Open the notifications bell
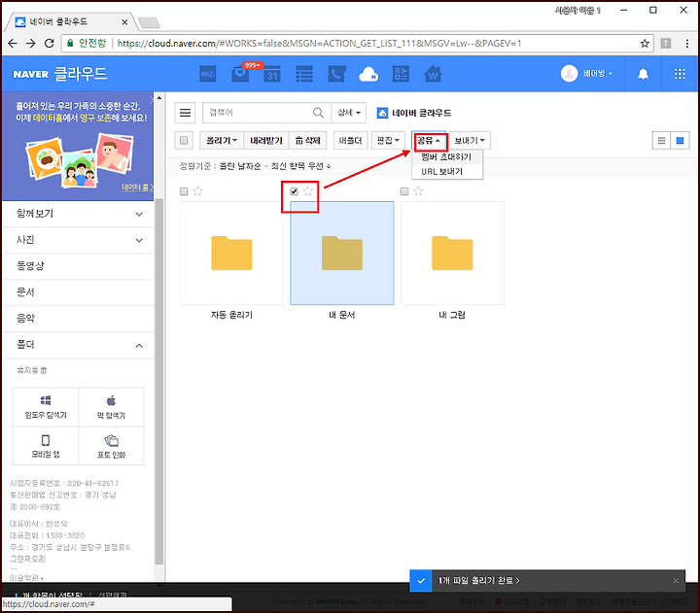 coord(643,74)
